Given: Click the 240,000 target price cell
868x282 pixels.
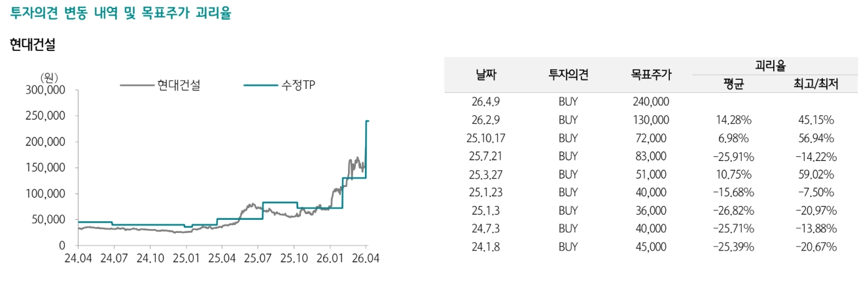Looking at the screenshot, I should [651, 102].
